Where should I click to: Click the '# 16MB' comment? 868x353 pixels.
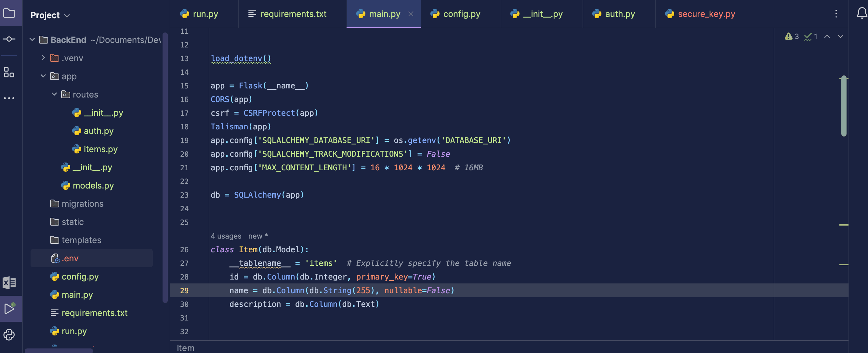[468, 167]
